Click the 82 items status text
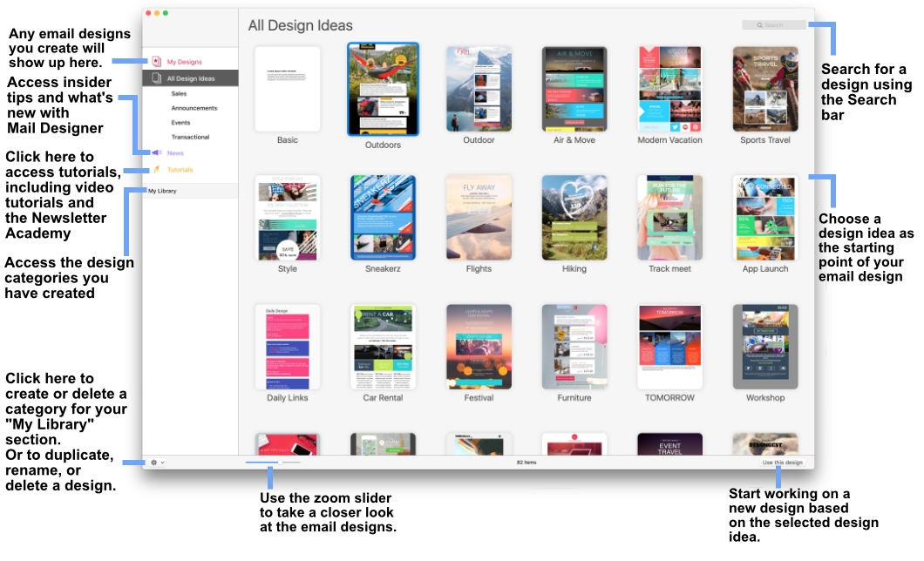 click(527, 463)
